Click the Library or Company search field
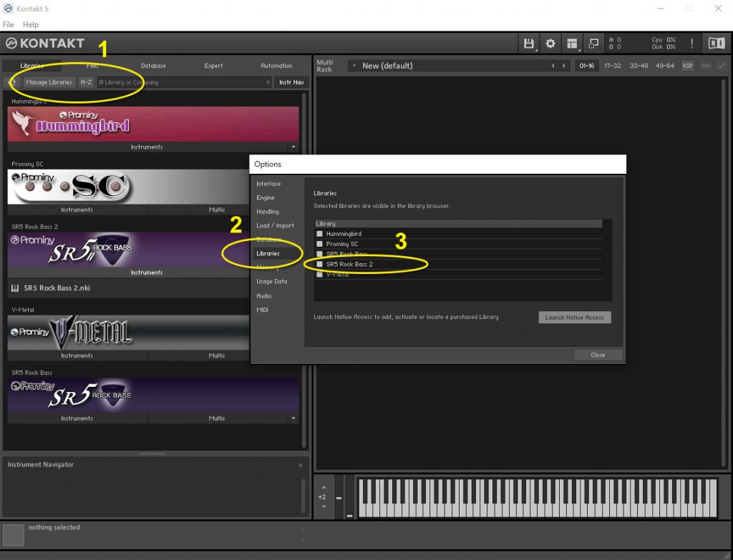 pos(183,82)
